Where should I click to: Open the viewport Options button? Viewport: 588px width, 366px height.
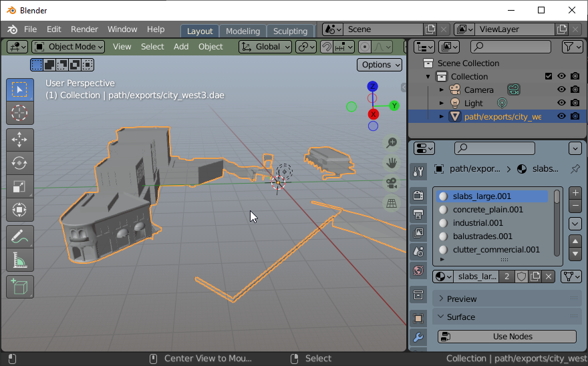(x=380, y=65)
